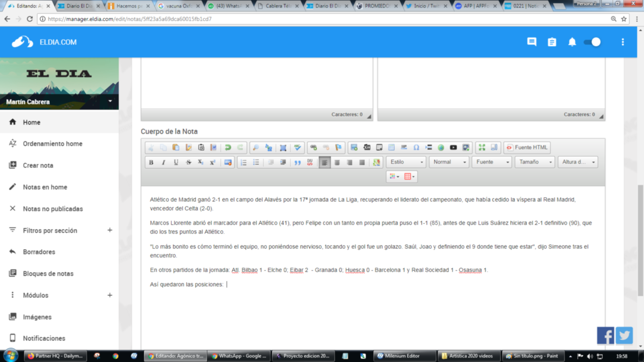The height and width of the screenshot is (362, 644).
Task: Open the chat messages icon
Action: pos(532,42)
